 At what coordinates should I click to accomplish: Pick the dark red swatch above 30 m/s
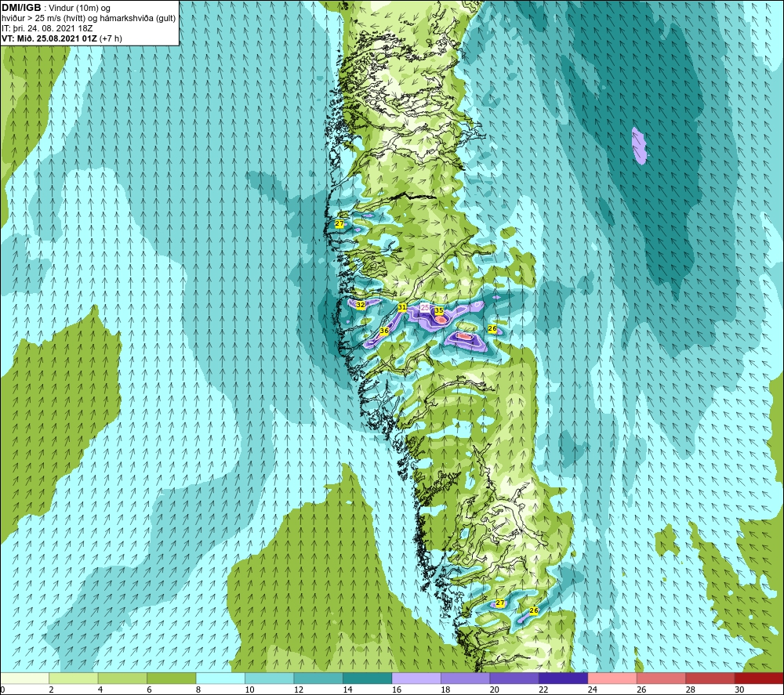pyautogui.click(x=760, y=679)
